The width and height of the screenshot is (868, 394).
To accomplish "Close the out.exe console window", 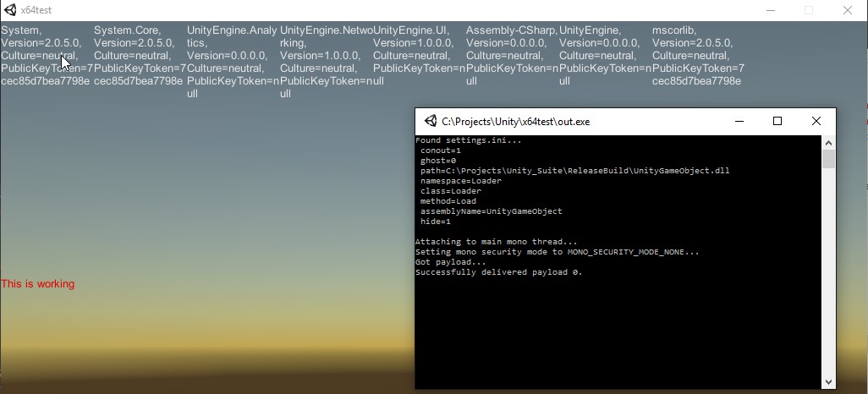I will [x=816, y=121].
